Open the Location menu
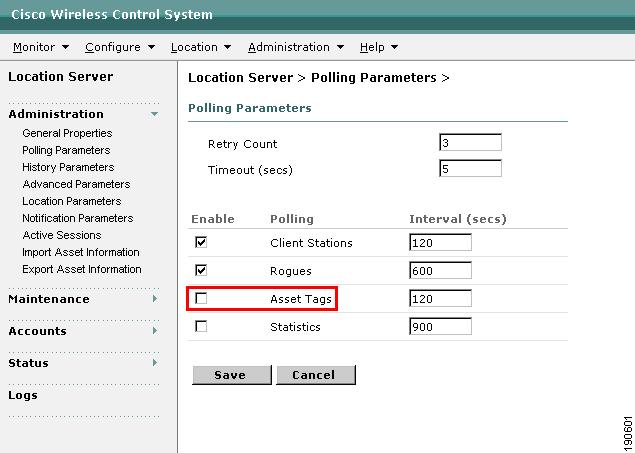 [x=201, y=47]
